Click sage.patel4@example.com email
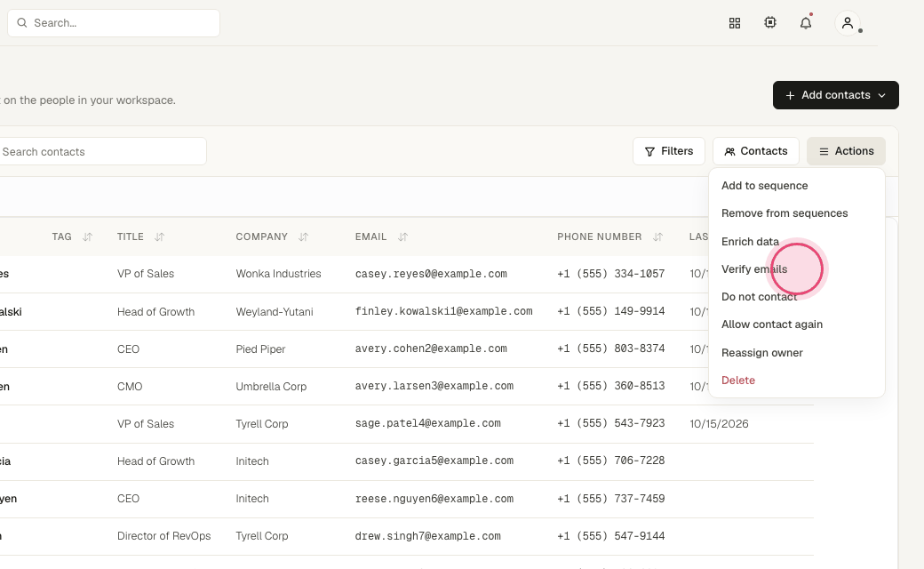Image resolution: width=924 pixels, height=569 pixels. click(428, 423)
